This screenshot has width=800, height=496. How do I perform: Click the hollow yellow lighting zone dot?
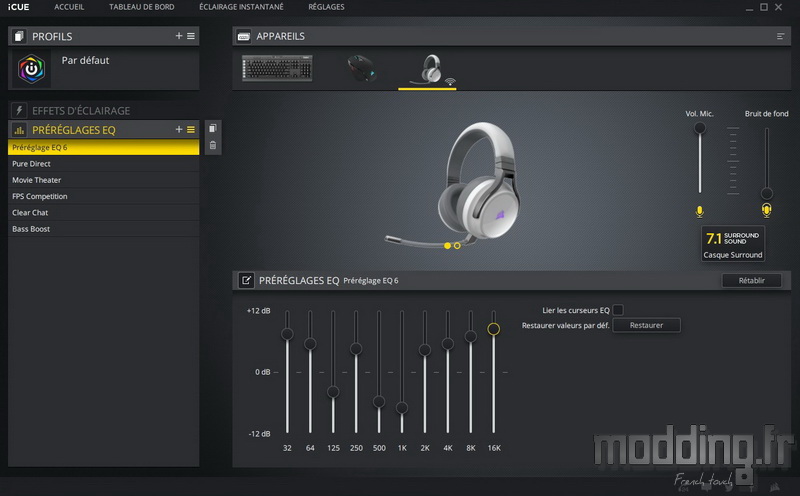coord(457,245)
